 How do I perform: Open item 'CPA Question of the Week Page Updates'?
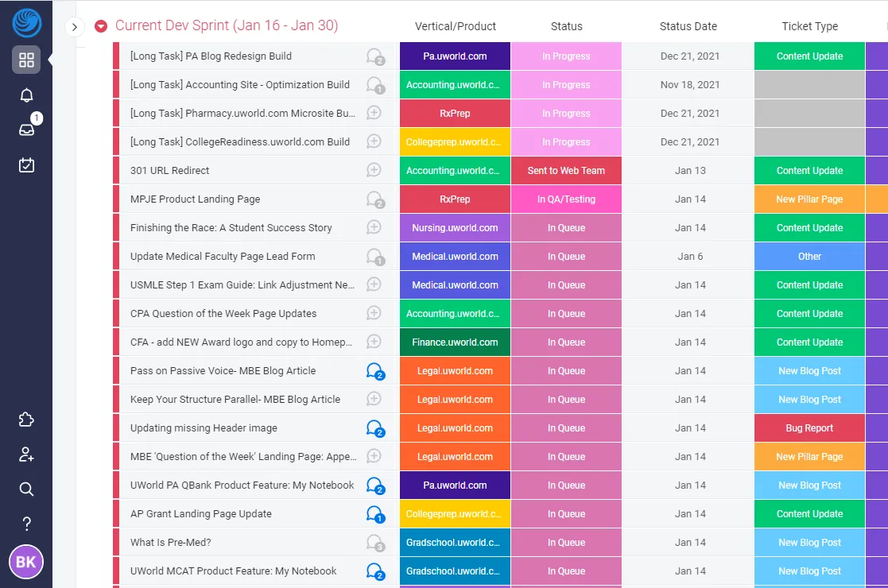(223, 314)
